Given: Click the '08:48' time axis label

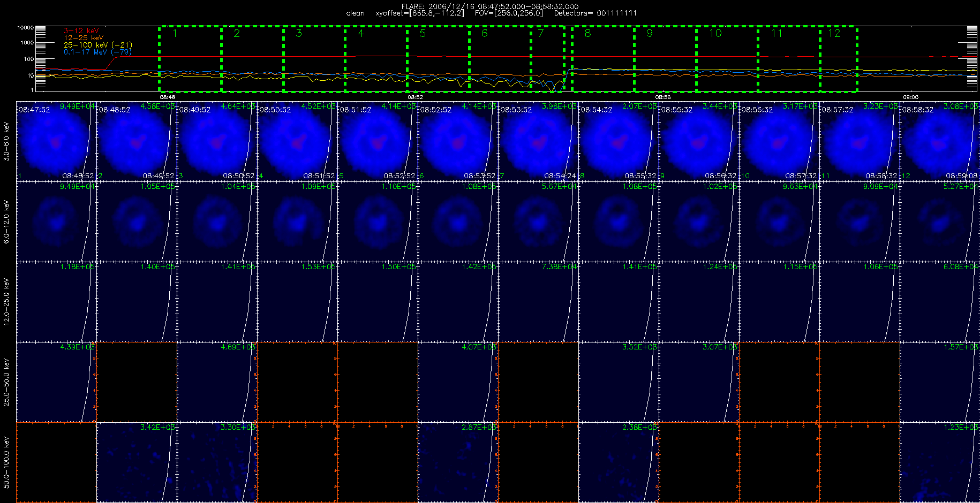Looking at the screenshot, I should (168, 97).
